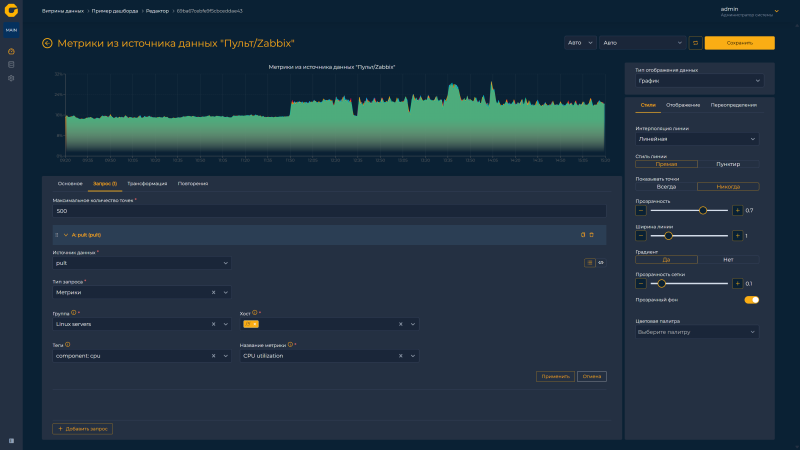Decrease Прозрачность with the minus button
This screenshot has height=450, width=800.
(641, 210)
